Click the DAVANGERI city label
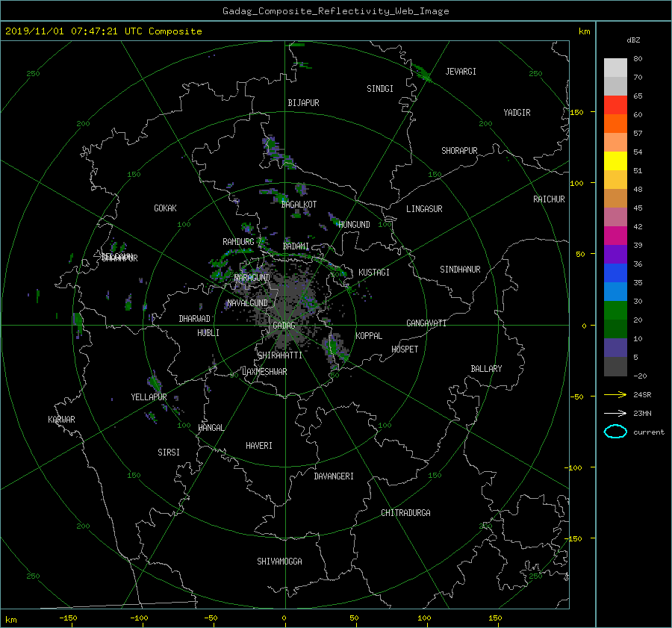This screenshot has height=628, width=672. tap(334, 476)
